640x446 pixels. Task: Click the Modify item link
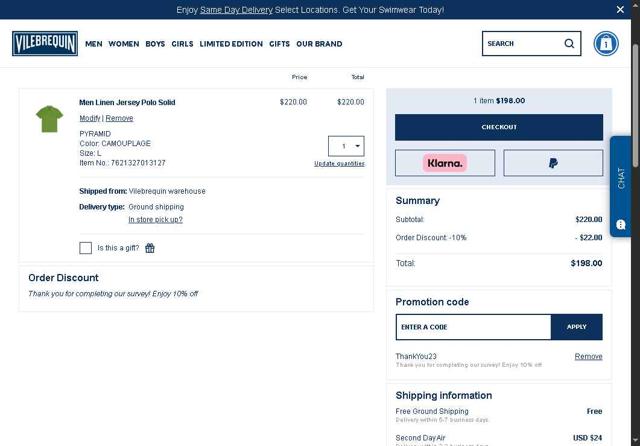click(90, 118)
